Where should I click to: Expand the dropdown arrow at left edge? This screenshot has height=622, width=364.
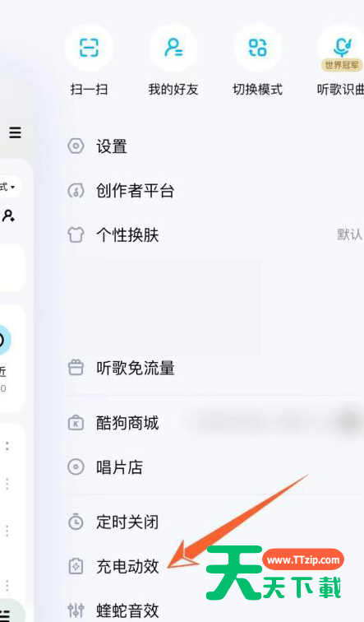pos(12,187)
